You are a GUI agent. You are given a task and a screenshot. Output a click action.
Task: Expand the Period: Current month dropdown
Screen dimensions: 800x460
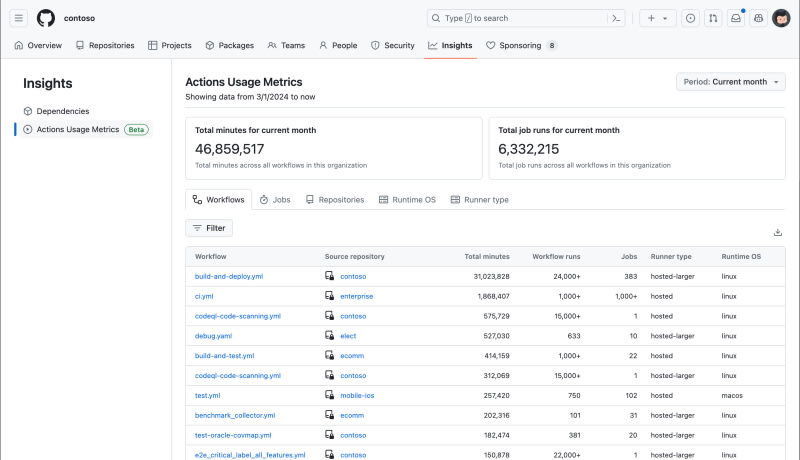730,82
